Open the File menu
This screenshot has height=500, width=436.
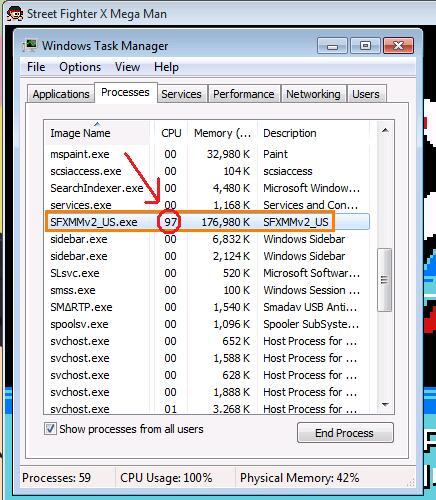tap(36, 67)
